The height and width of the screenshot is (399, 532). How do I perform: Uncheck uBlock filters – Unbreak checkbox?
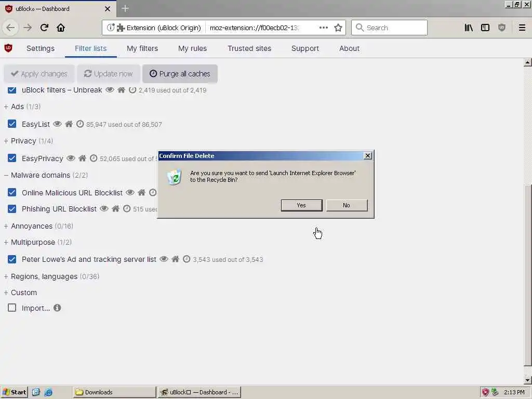(x=12, y=89)
